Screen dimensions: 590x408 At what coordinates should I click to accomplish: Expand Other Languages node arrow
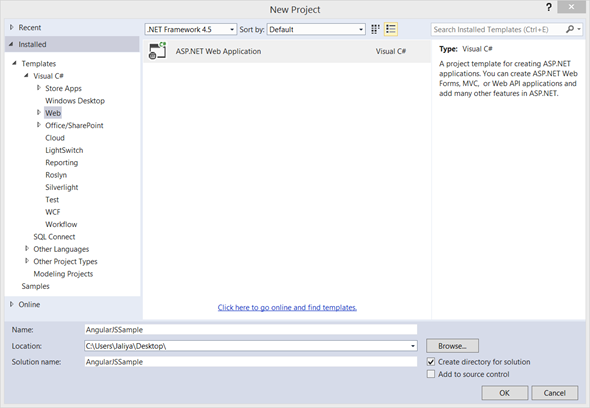27,248
